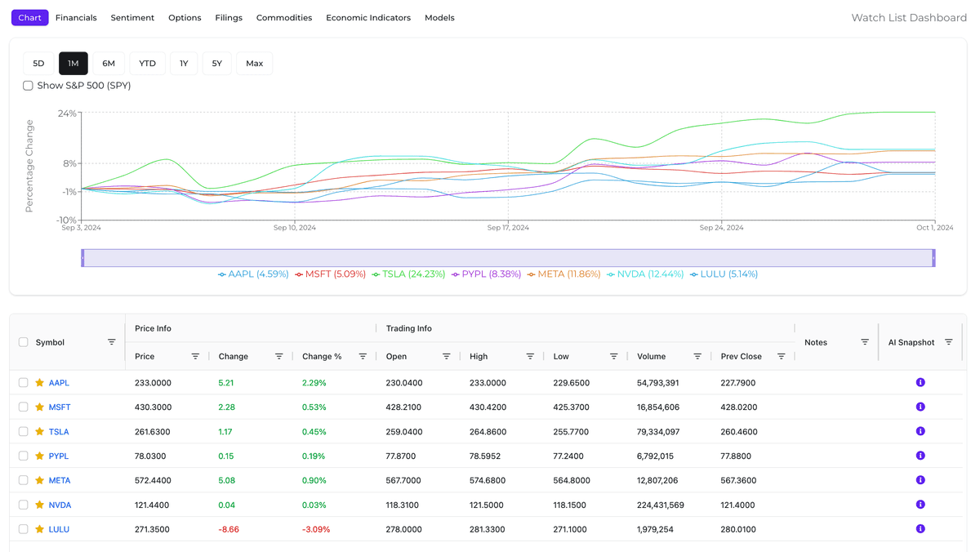Enable the Show S&P 500 (SPY) checkbox
This screenshot has height=552, width=980.
[x=28, y=86]
